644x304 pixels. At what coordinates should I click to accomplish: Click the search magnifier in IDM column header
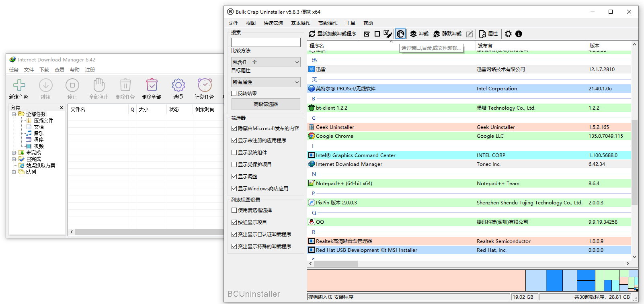132,109
